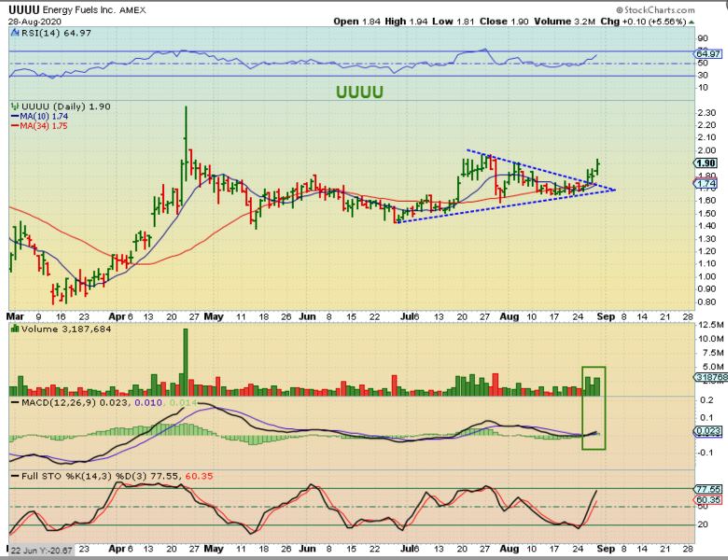Viewport: 728px width, 560px height.
Task: Click the MA(10) blue legend line marker
Action: coord(13,118)
